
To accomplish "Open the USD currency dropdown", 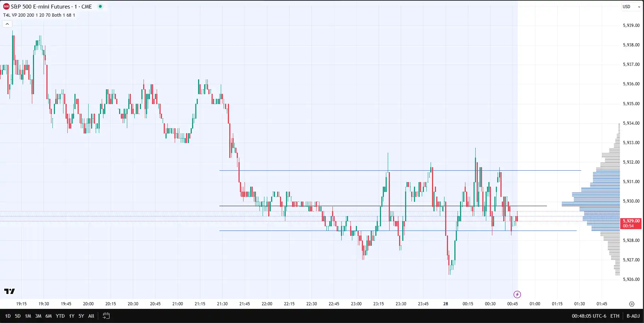I will click(631, 6).
